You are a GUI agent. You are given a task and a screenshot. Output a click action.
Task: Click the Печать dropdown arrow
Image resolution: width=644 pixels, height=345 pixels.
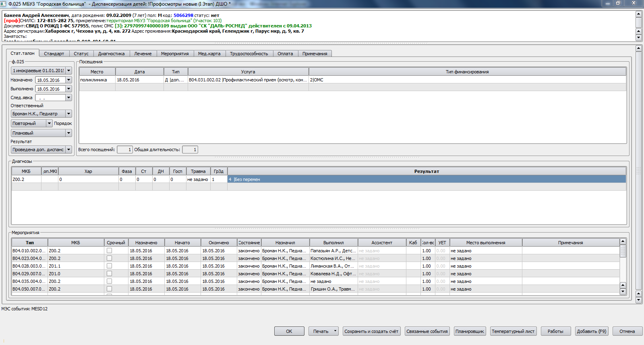[335, 331]
